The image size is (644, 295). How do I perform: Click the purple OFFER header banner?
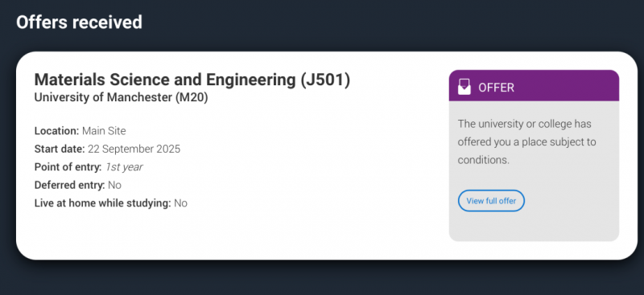534,85
